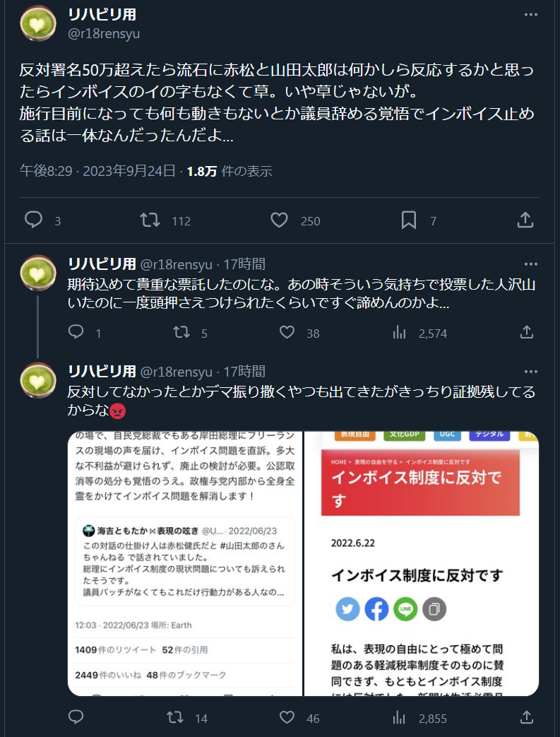Share the main tweet via share icon

pyautogui.click(x=525, y=220)
